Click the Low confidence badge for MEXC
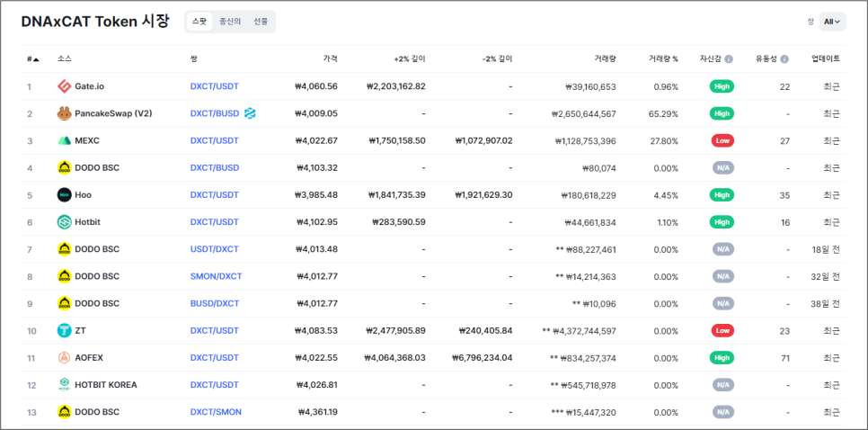Viewport: 868px width, 430px height. tap(722, 140)
